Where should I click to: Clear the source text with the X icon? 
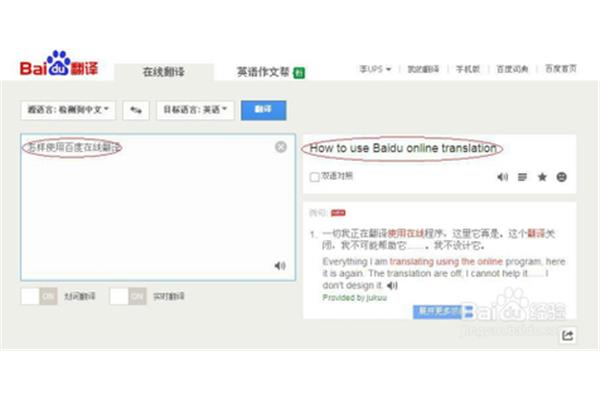pos(281,147)
